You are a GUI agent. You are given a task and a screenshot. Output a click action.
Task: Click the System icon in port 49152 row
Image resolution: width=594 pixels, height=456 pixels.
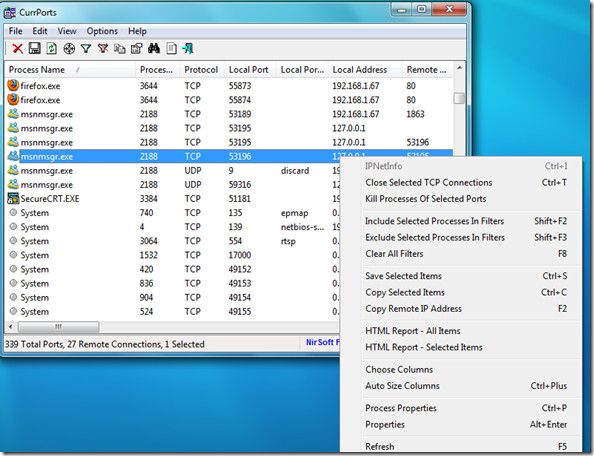coord(13,269)
